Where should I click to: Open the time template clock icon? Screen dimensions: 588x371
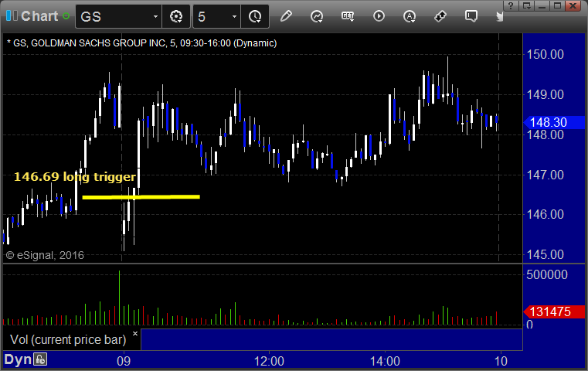click(x=256, y=16)
